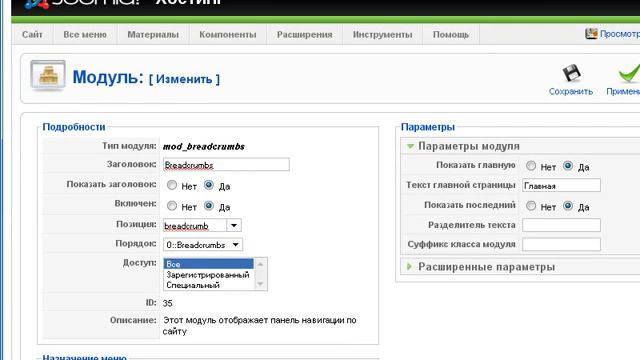Select Все in the Доступ list
The width and height of the screenshot is (640, 360).
point(209,264)
